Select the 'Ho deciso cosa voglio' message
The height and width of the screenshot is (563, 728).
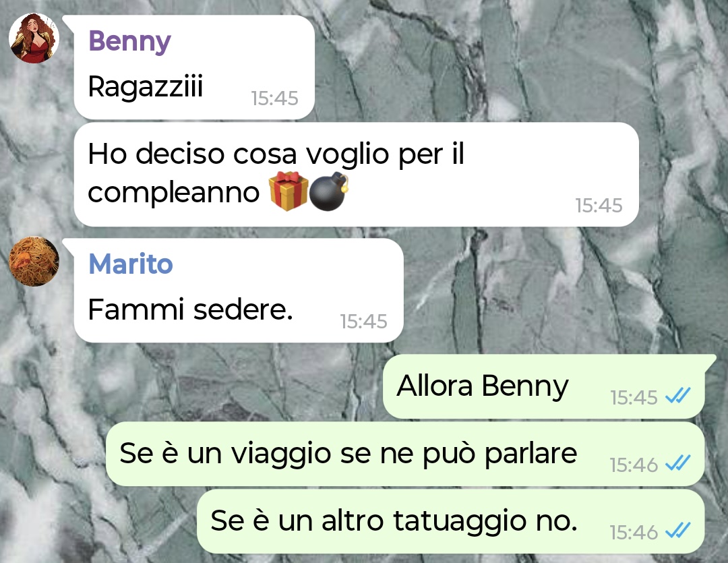tap(356, 175)
